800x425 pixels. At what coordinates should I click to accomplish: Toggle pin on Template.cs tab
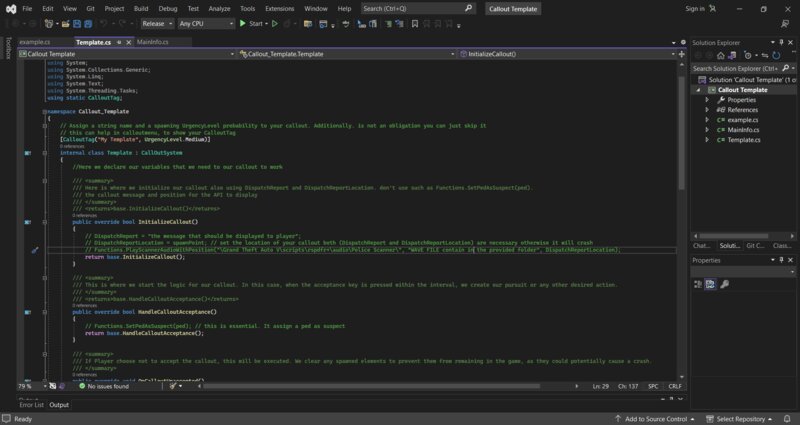119,42
